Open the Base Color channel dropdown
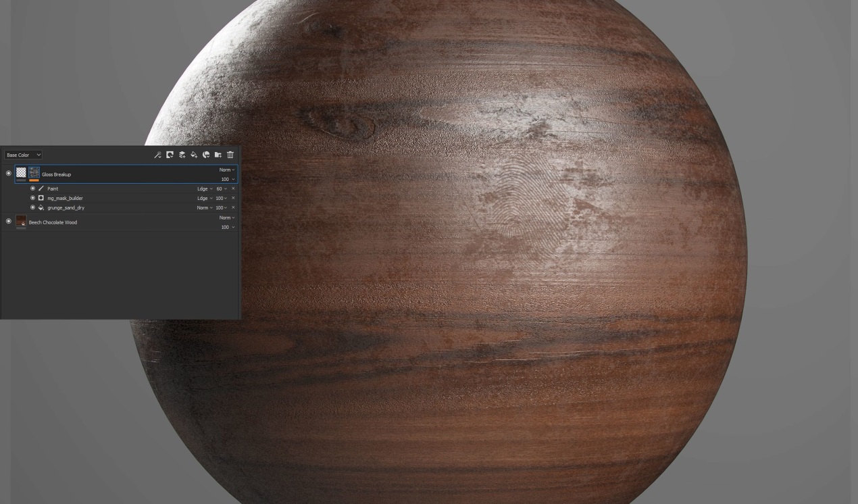858x504 pixels. [24, 155]
